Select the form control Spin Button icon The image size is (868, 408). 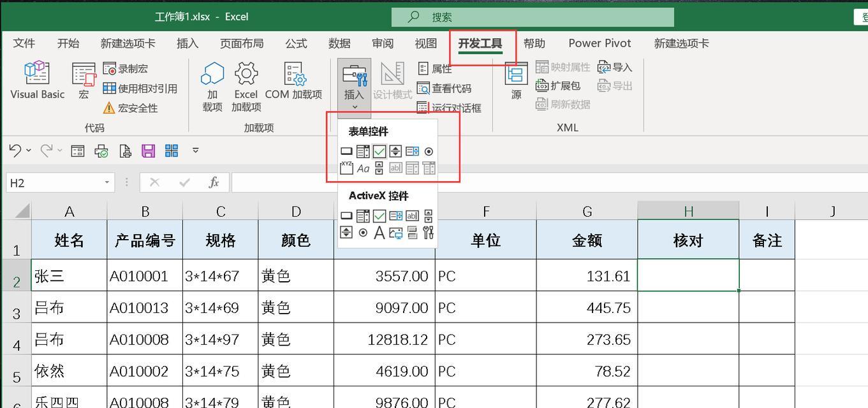(x=395, y=152)
